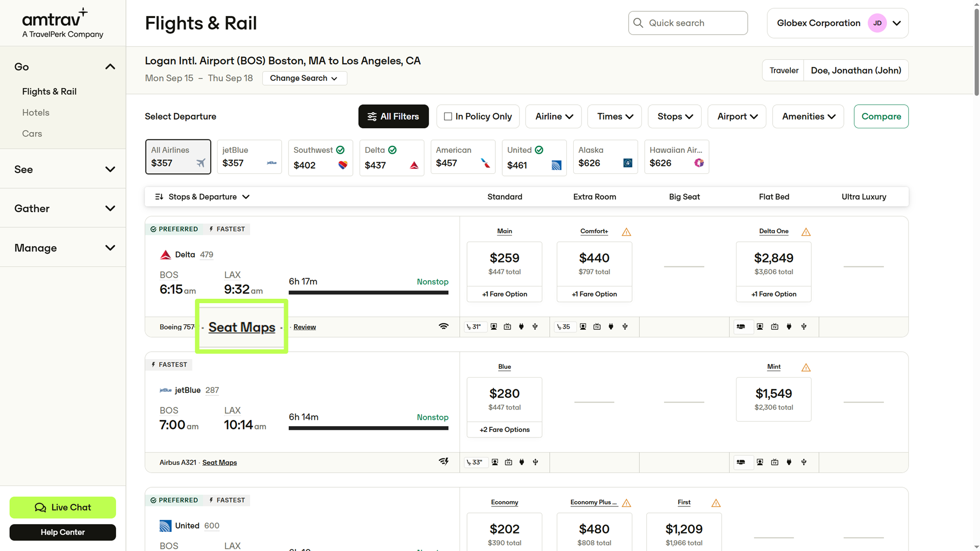Click the warning triangle beside United First

716,503
